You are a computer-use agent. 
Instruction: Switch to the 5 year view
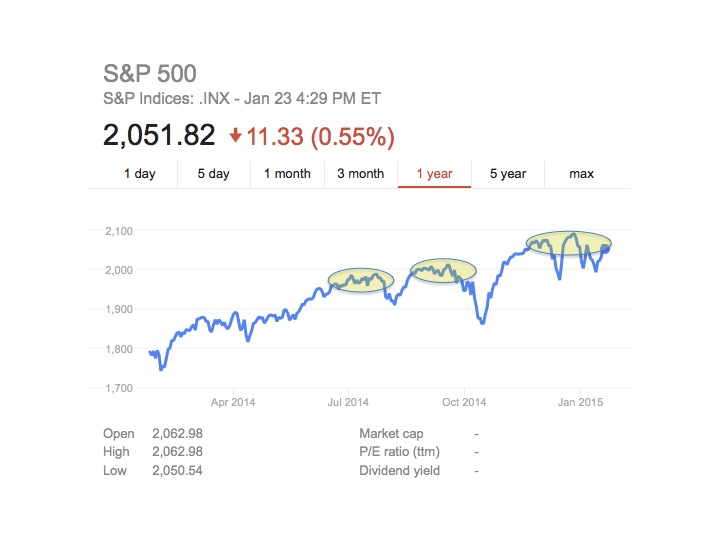[x=507, y=174]
